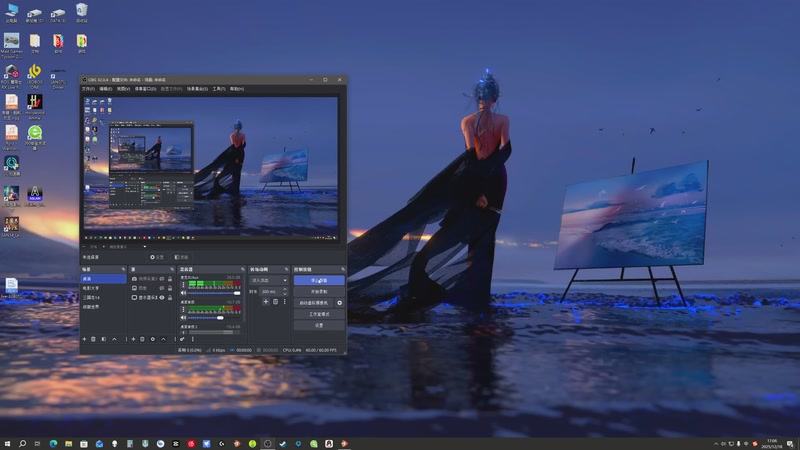Click the highlighted streaming button in Controls

pos(319,280)
